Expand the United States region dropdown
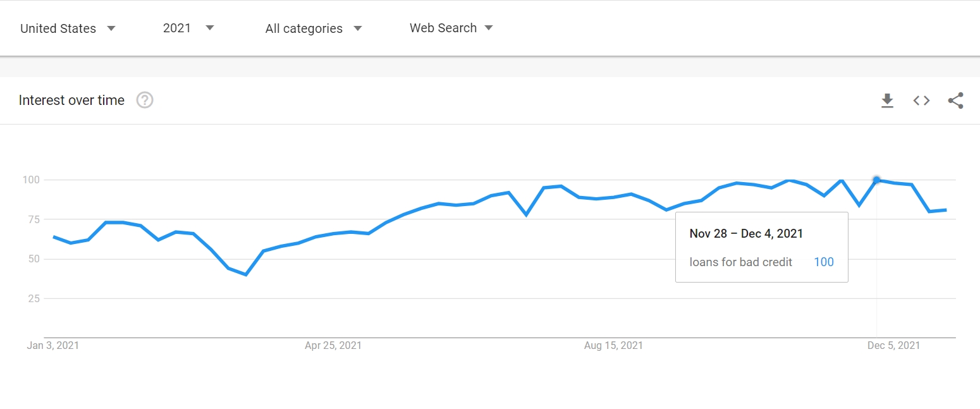 (68, 28)
